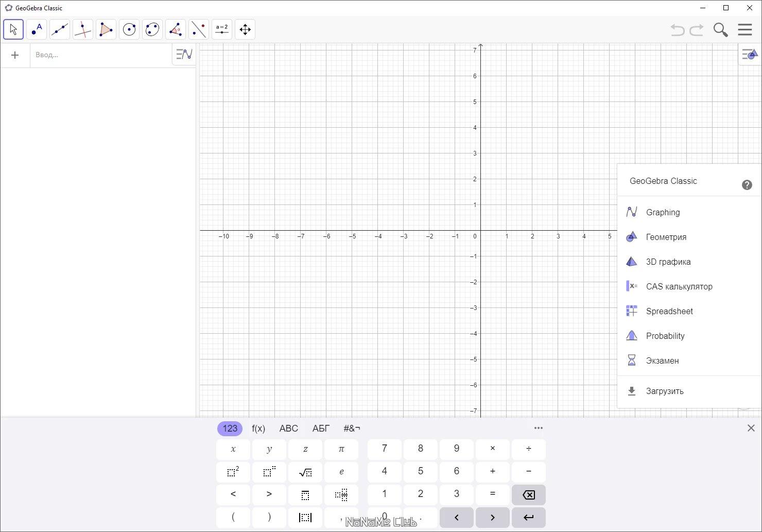The image size is (762, 532).
Task: Choose Spreadsheet perspective
Action: click(689, 311)
